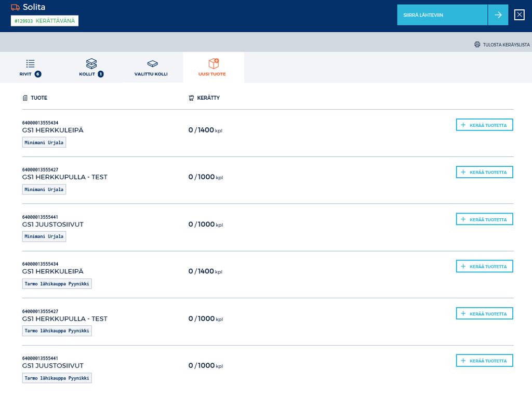This screenshot has width=532, height=396.
Task: Click the arrow icon on Siirrä lähteviin
Action: [498, 15]
